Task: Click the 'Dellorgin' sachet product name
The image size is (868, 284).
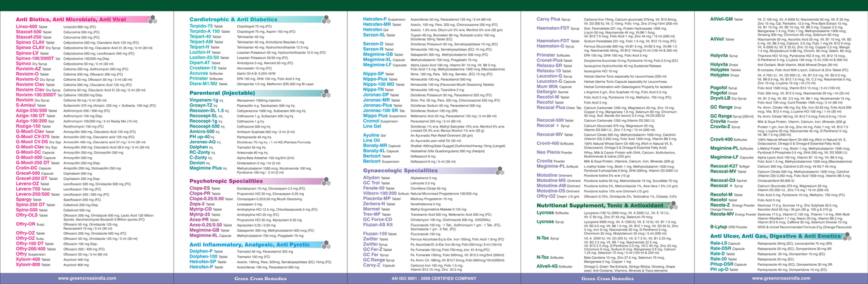Action: pos(546,92)
